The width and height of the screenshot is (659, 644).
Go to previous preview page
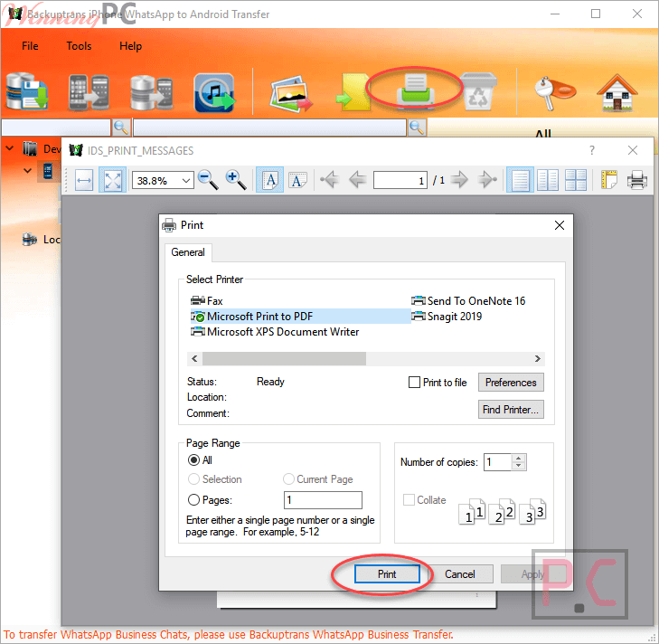click(x=358, y=180)
